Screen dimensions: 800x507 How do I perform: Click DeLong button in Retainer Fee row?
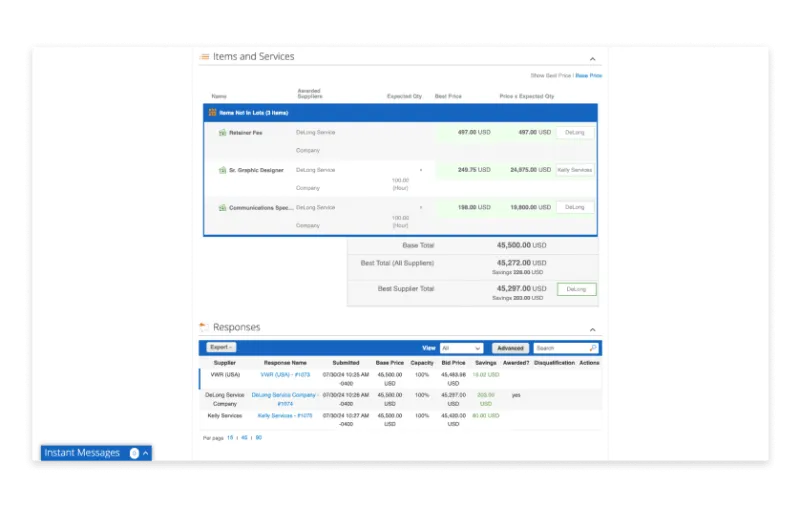(574, 133)
